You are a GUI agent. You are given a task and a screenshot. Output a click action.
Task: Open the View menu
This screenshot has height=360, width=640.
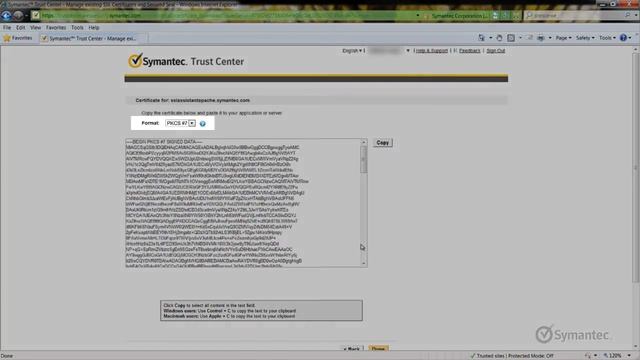click(35, 28)
